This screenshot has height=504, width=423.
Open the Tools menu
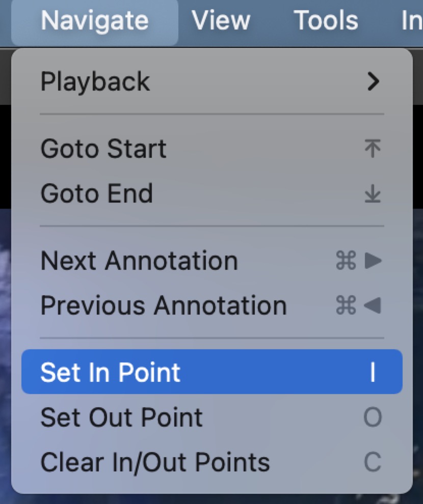pos(326,21)
